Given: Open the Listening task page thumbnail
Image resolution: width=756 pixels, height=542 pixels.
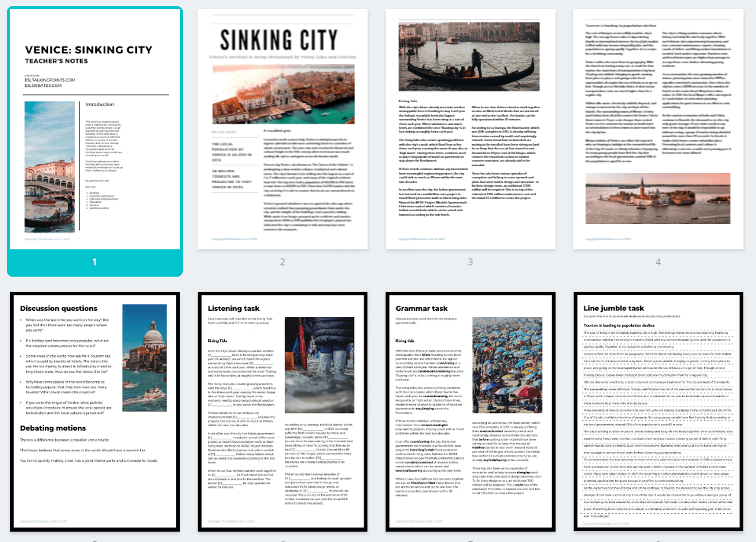Looking at the screenshot, I should 283,412.
